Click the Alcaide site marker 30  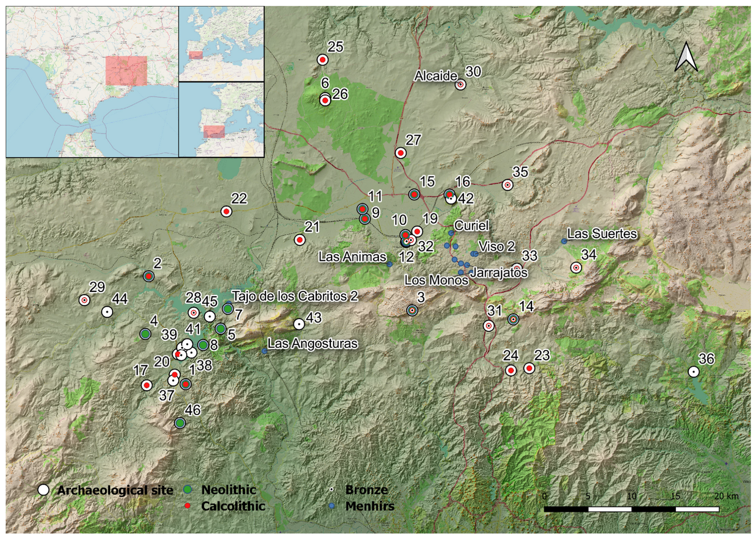pyautogui.click(x=460, y=84)
